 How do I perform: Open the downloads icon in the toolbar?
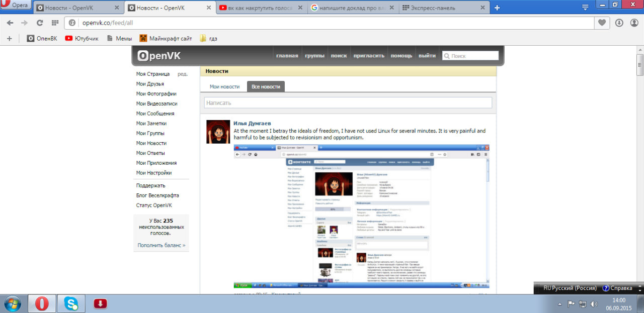point(619,23)
